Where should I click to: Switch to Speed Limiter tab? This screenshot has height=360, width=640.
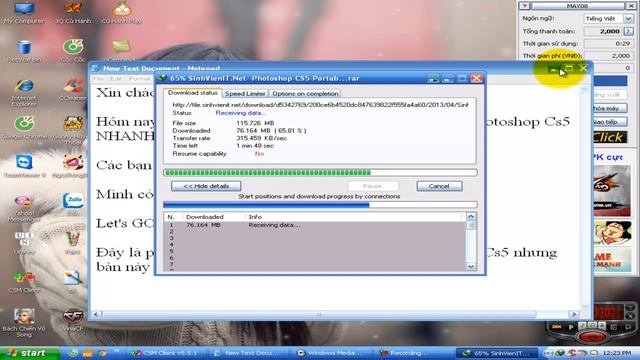tap(245, 93)
